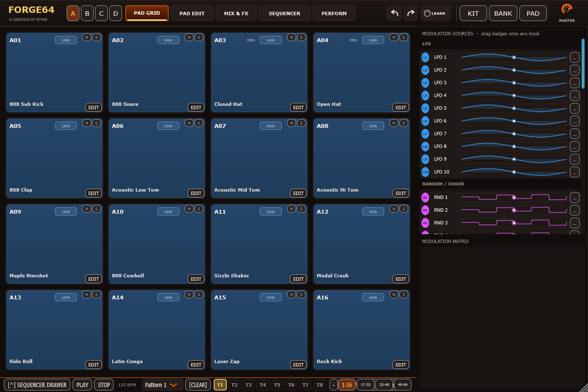Mute pad A15 Laser Zap

pyautogui.click(x=292, y=294)
